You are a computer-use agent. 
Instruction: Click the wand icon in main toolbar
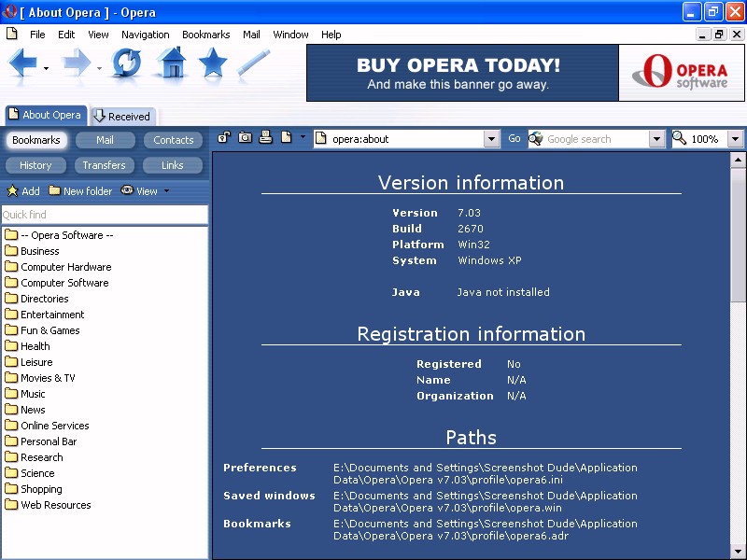pos(254,63)
